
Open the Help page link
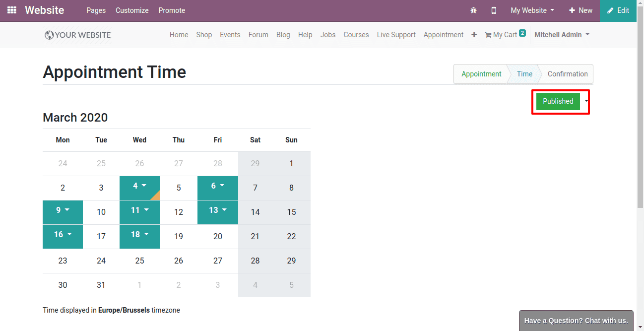tap(305, 35)
